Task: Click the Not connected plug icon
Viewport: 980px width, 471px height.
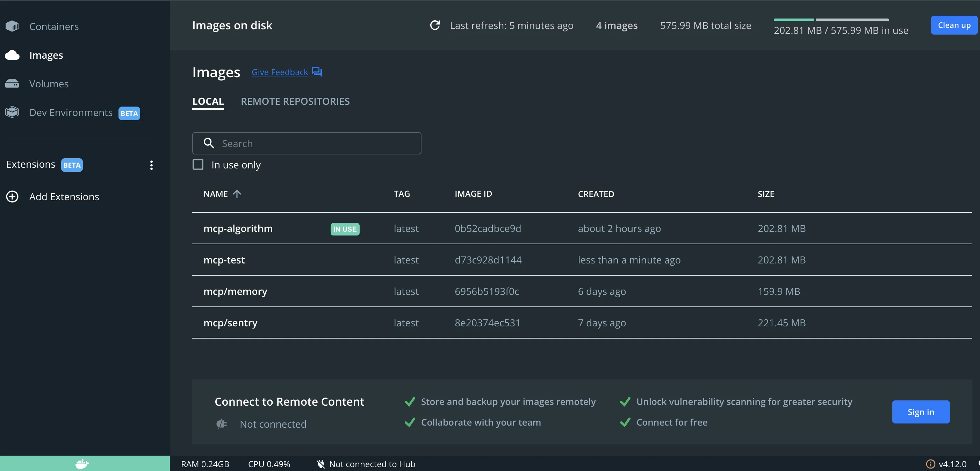Action: pos(222,424)
